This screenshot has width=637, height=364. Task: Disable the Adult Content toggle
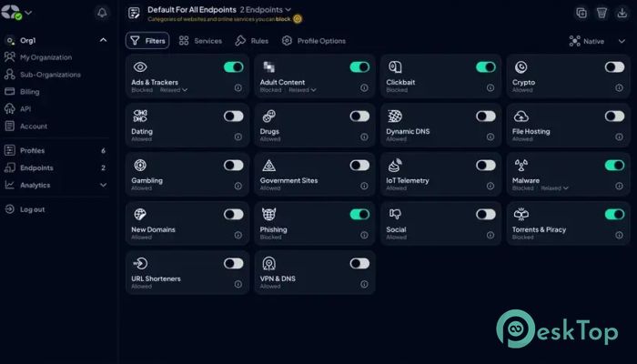pyautogui.click(x=360, y=67)
